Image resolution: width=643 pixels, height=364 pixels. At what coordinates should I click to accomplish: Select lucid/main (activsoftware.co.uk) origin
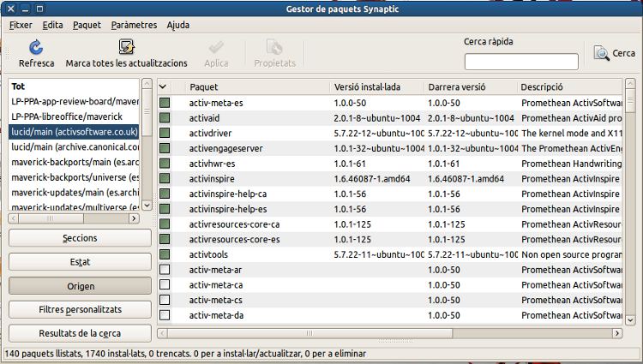click(x=74, y=132)
